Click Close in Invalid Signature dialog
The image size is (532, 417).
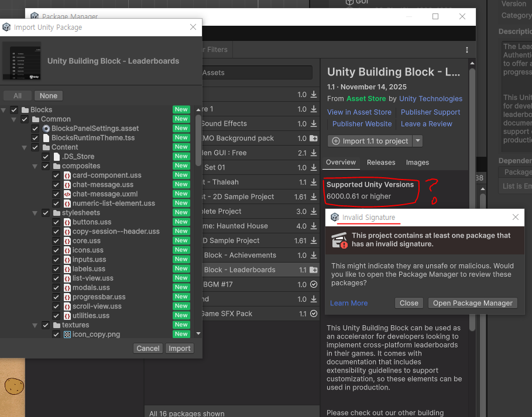coord(409,303)
